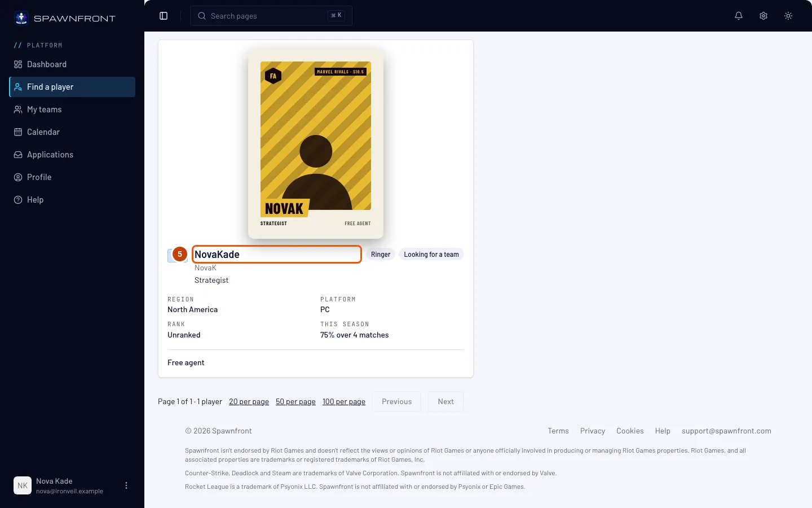Click the My teams people icon
812x508 pixels.
[18, 110]
